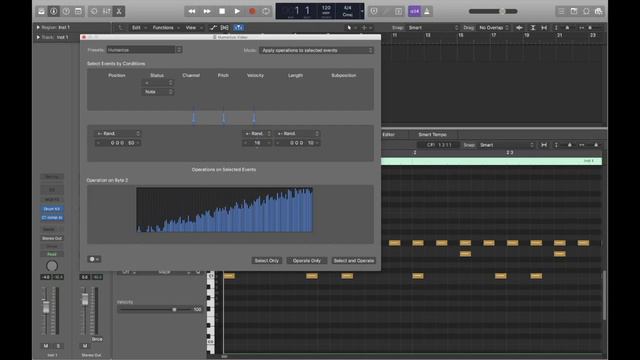The width and height of the screenshot is (640, 360).
Task: Open Status Note type dropdown
Action: [x=158, y=92]
